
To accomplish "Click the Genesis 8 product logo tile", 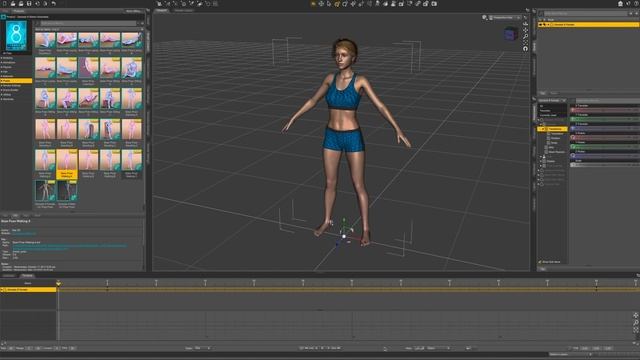I will (16, 36).
